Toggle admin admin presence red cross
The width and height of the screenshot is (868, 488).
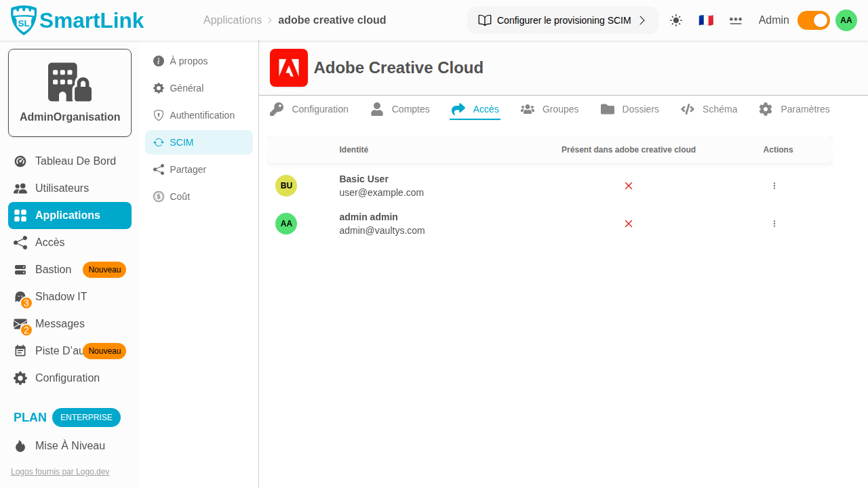[629, 224]
